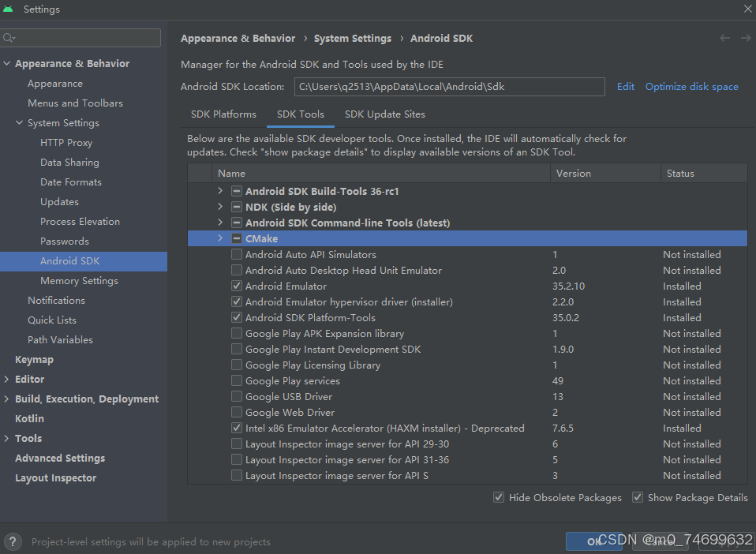Toggle NDK (Side by side) group checkbox
Screen dimensions: 756x554
point(237,208)
